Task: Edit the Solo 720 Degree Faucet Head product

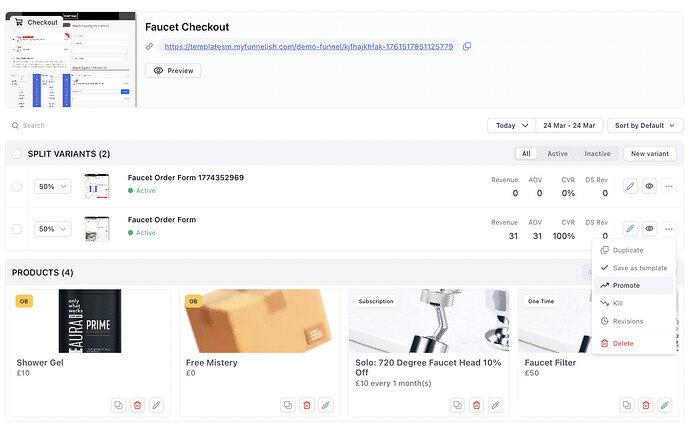Action: (495, 404)
